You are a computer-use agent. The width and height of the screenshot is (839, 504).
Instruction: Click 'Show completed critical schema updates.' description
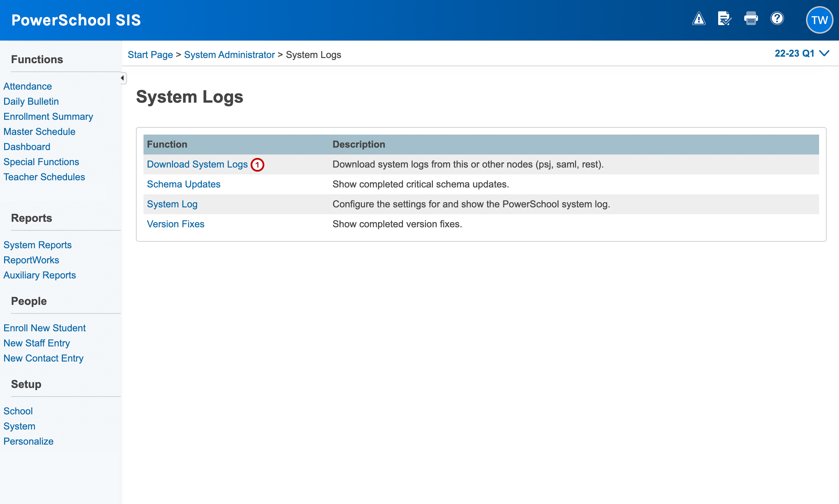click(x=421, y=184)
